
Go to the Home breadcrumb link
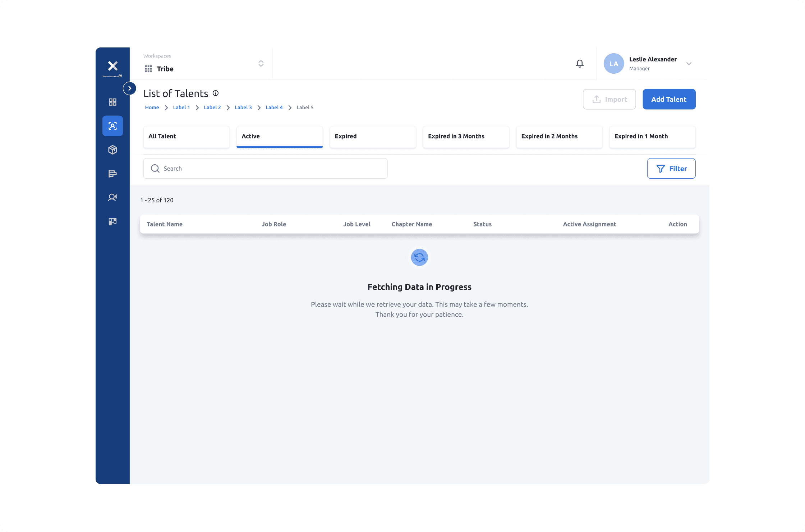[x=152, y=107]
